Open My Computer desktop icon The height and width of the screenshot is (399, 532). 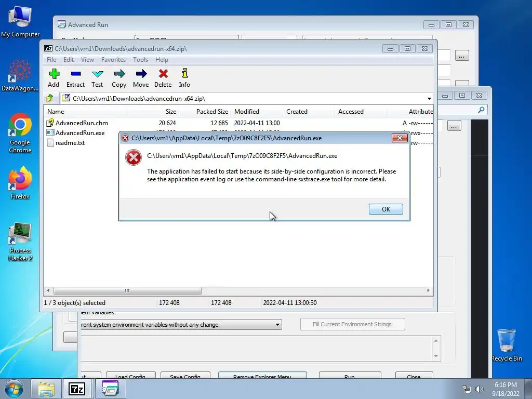pos(20,21)
